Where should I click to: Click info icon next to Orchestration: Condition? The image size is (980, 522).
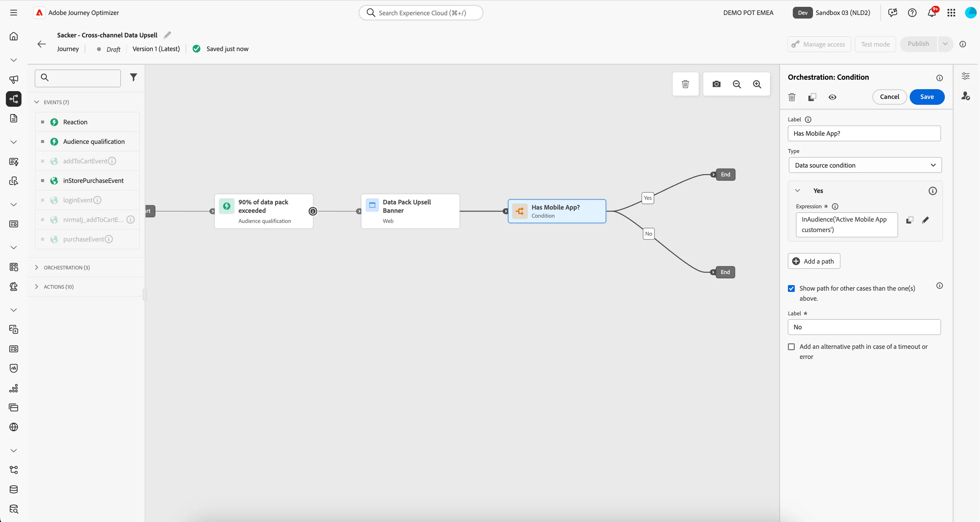click(939, 78)
